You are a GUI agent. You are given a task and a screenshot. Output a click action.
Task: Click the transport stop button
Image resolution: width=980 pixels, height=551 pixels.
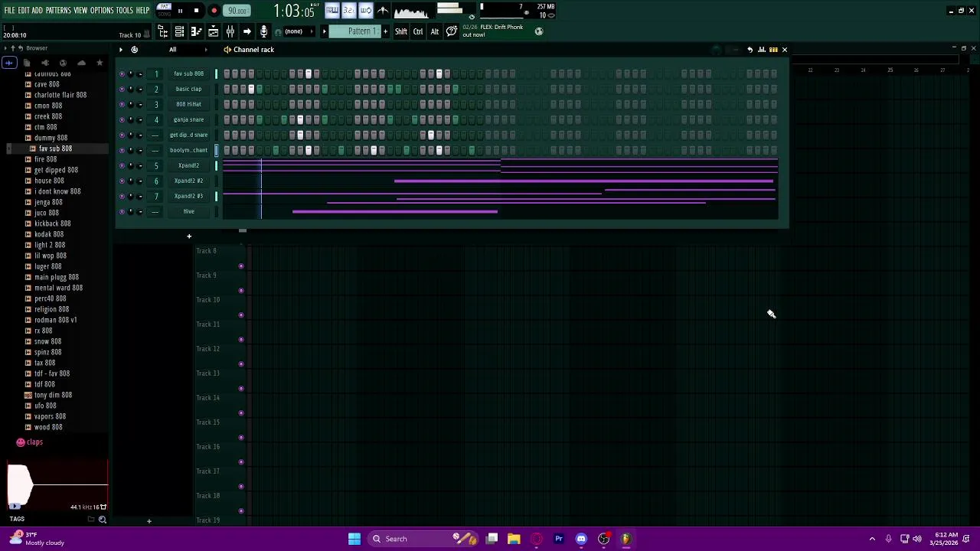[196, 11]
